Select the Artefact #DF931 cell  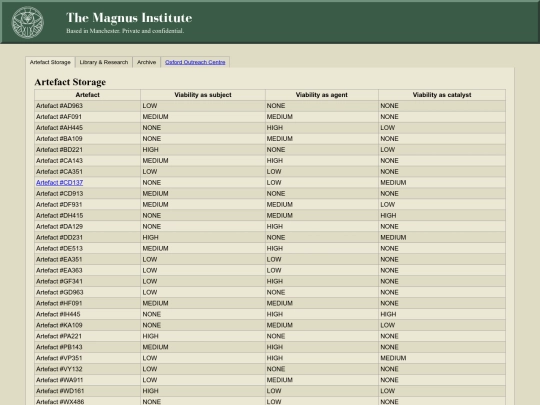pos(87,205)
